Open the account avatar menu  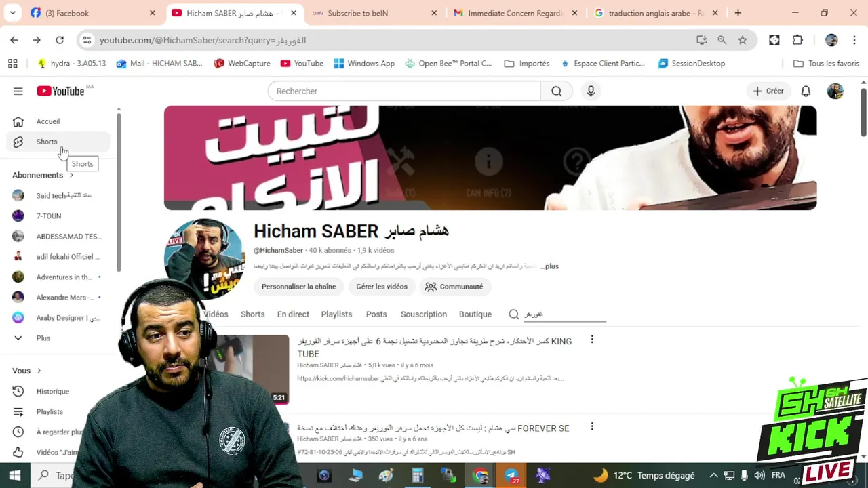[x=835, y=91]
